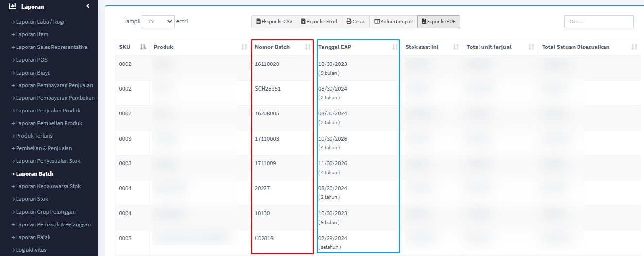The image size is (644, 256).
Task: Sort by Nomor Batch column
Action: click(282, 47)
